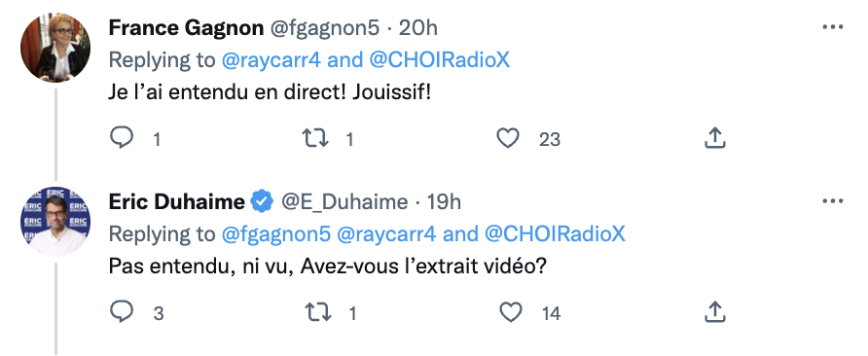Open @CHOIRadioX mention in Duhaime's reply
This screenshot has width=868, height=356.
point(555,234)
